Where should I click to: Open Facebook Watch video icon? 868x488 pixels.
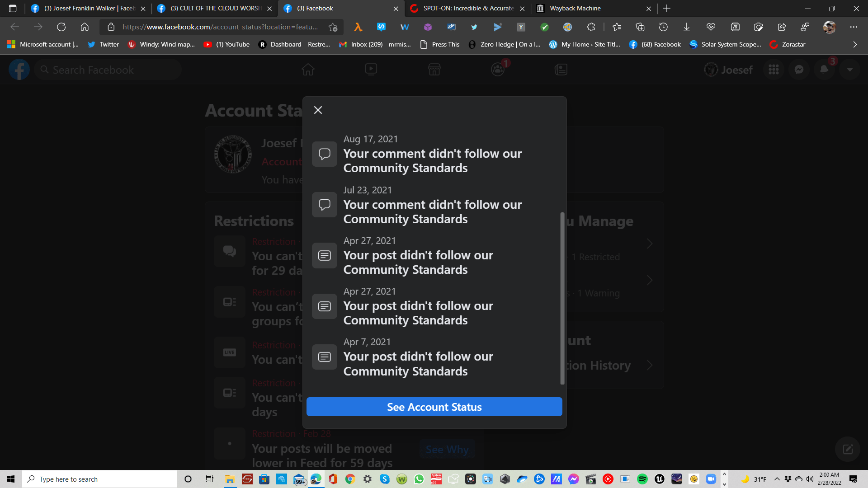point(371,70)
